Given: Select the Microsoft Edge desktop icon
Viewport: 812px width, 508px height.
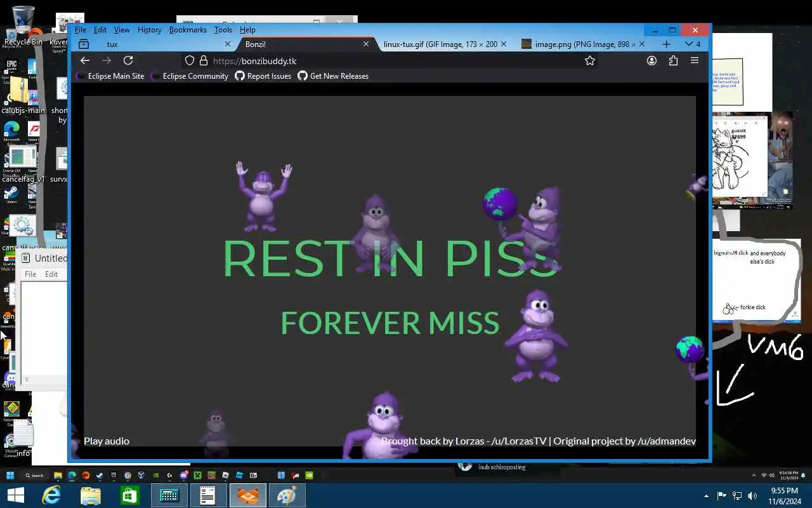Looking at the screenshot, I should click(x=11, y=132).
